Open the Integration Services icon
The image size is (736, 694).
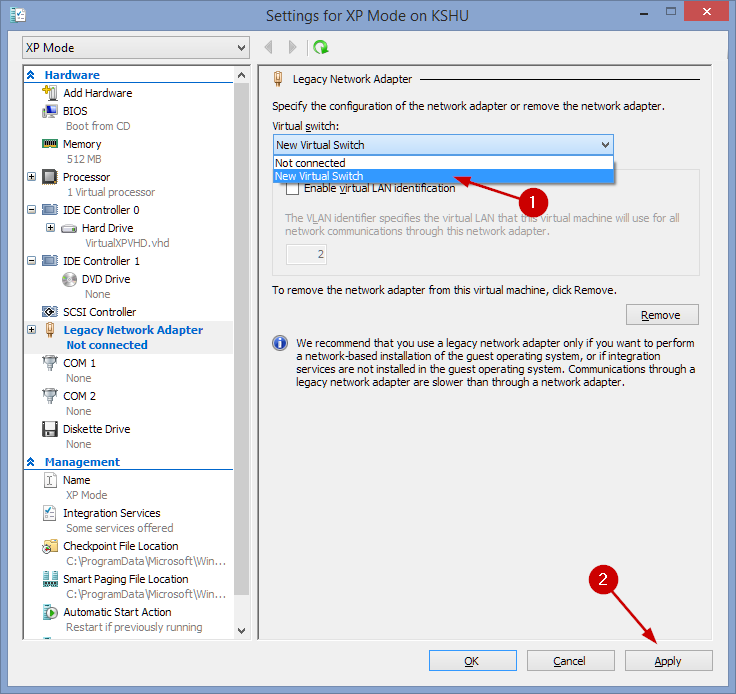(x=50, y=513)
